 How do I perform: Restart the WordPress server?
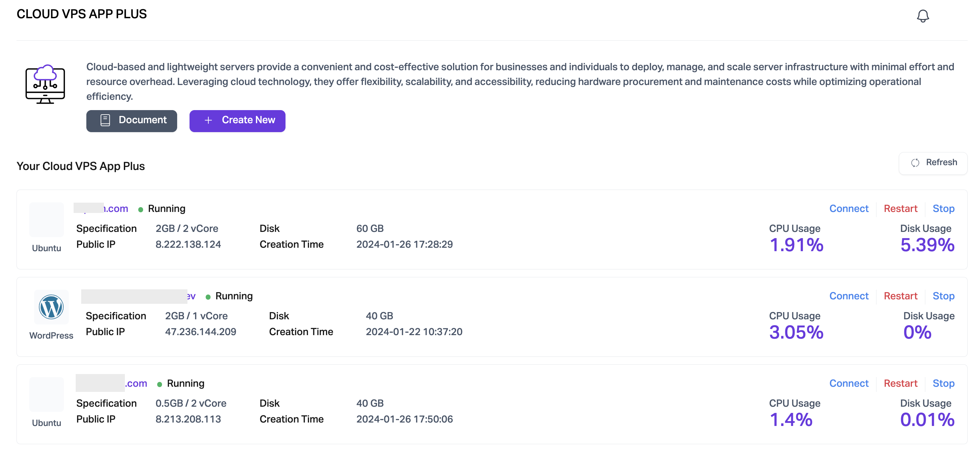(901, 296)
